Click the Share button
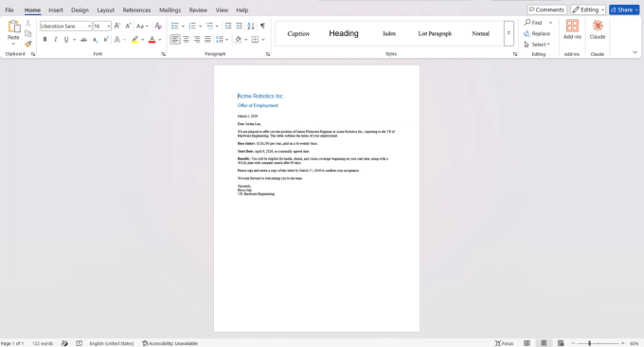 tap(624, 9)
